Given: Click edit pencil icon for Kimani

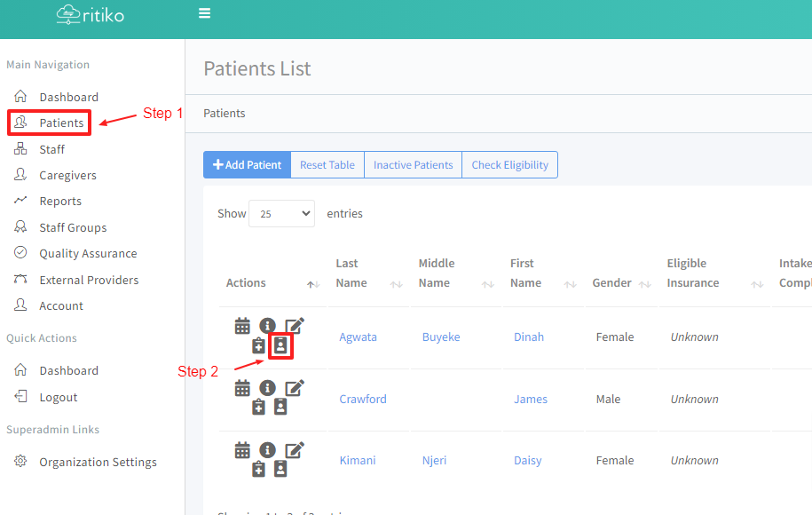Looking at the screenshot, I should [295, 450].
